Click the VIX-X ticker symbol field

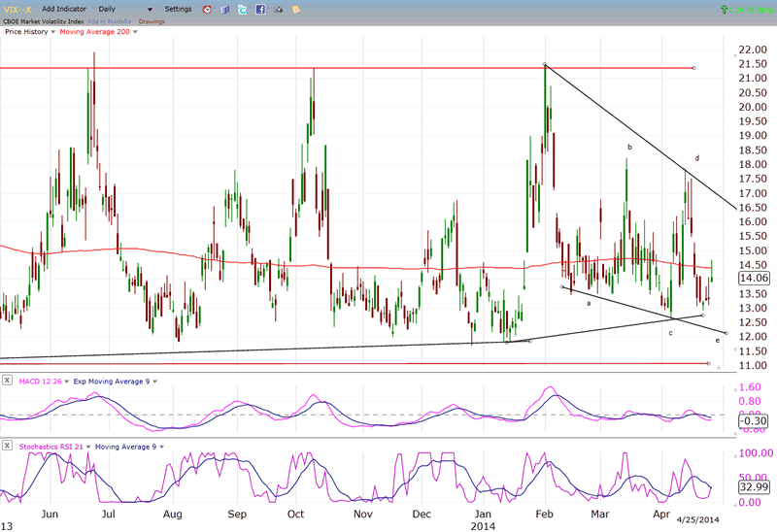18,9
